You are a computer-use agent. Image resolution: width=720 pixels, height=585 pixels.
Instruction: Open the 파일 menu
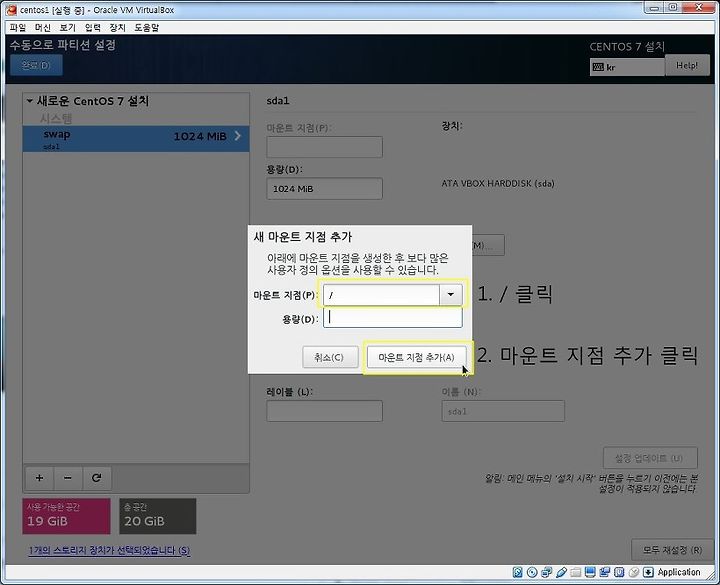18,28
